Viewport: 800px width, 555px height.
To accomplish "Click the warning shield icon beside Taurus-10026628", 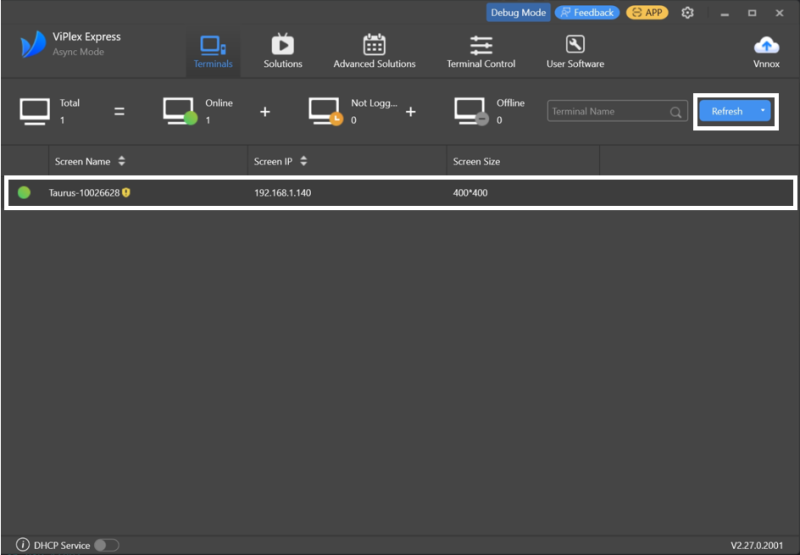I will tap(127, 192).
